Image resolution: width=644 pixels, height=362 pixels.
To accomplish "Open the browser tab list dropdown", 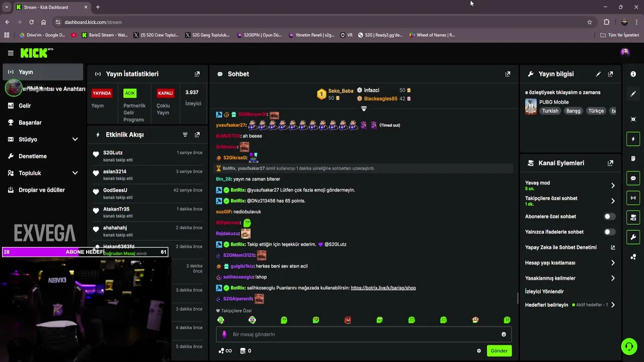I will (x=7, y=7).
